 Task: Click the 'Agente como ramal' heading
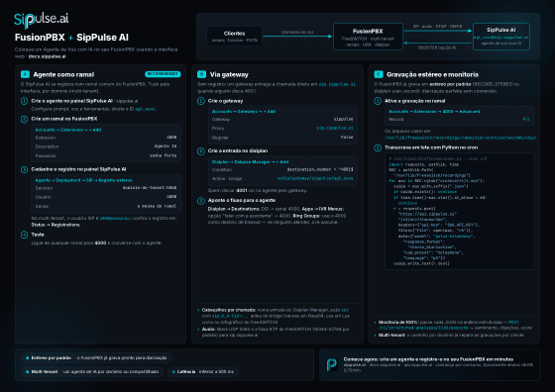point(63,74)
